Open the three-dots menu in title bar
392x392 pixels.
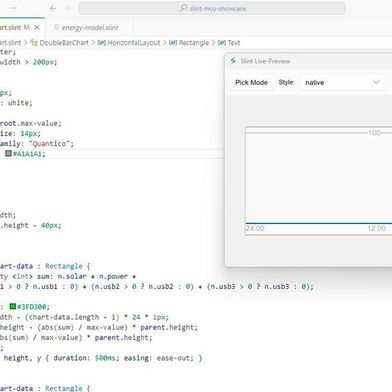point(13,8)
